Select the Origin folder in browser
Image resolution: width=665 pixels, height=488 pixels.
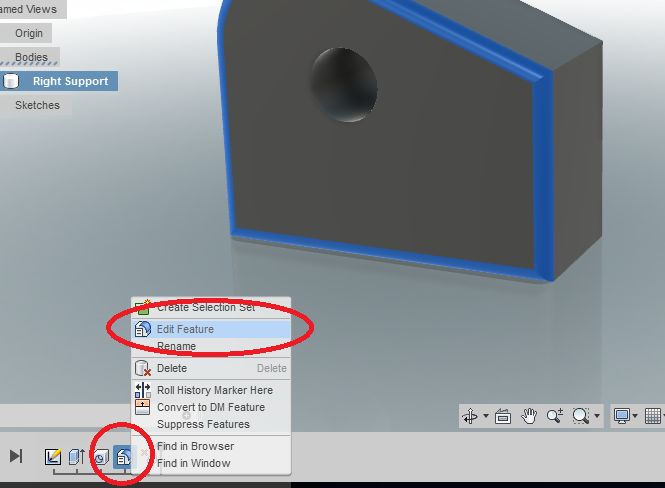click(29, 33)
